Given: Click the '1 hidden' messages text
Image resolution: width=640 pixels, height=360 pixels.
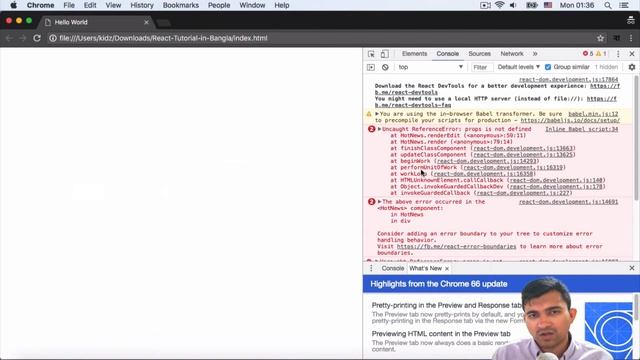Looking at the screenshot, I should 606,67.
